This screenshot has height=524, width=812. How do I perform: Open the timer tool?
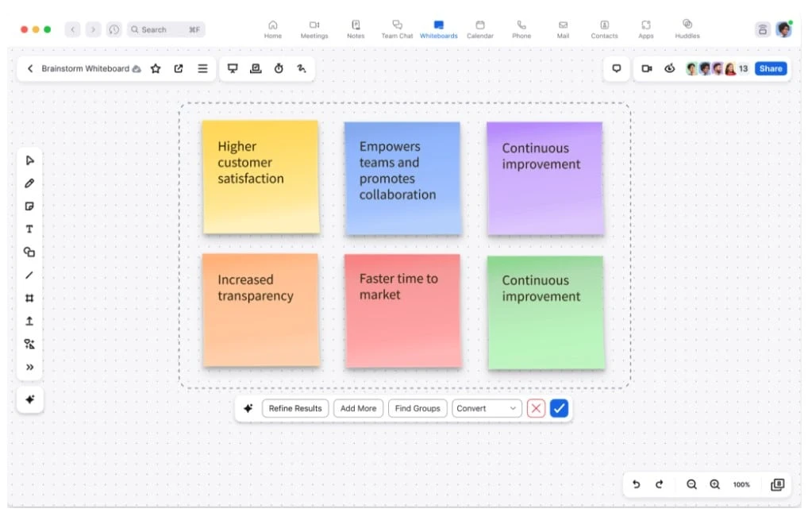(x=279, y=68)
